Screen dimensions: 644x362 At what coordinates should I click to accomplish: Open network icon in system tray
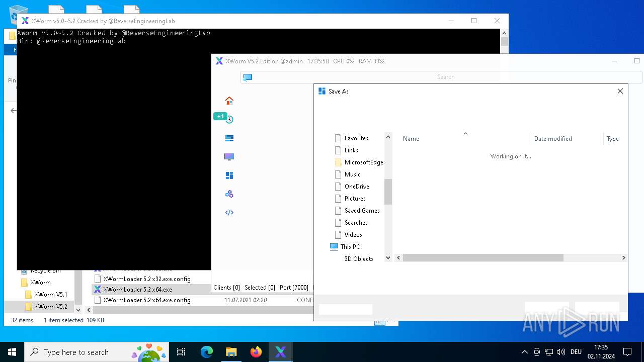pyautogui.click(x=549, y=352)
